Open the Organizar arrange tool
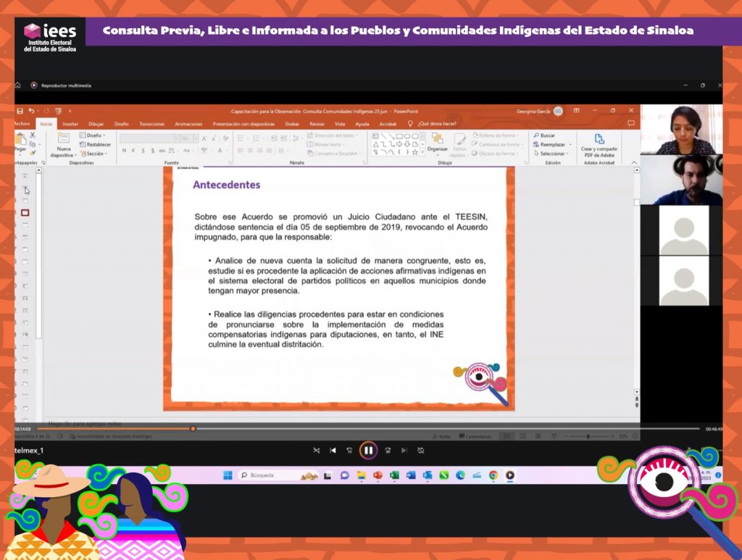Viewport: 742px width, 560px height. pos(437,142)
